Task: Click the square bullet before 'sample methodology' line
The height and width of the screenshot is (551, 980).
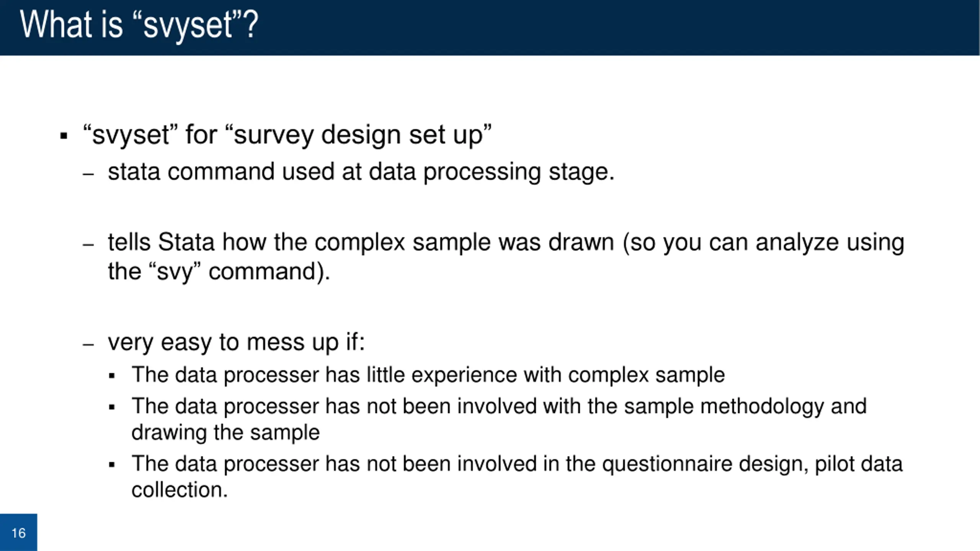Action: tap(112, 408)
